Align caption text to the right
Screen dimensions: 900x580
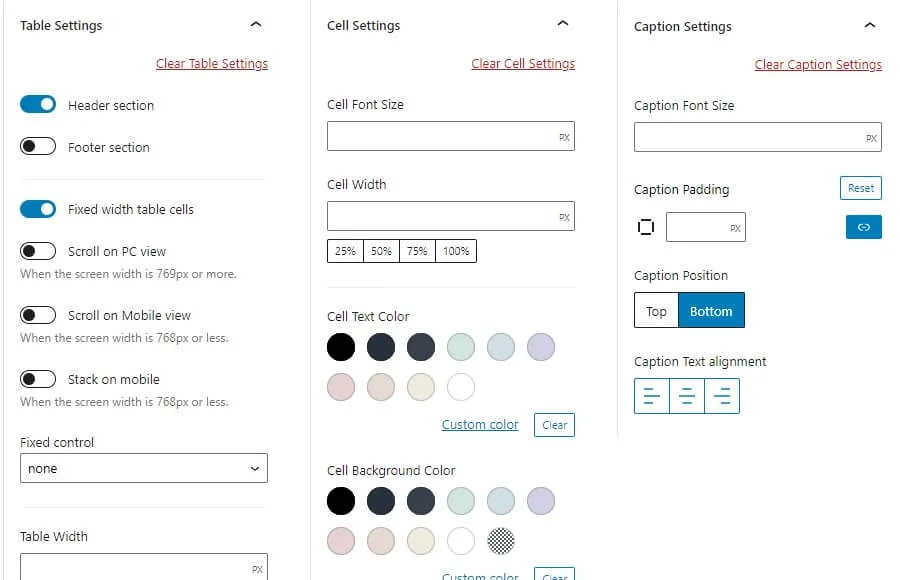722,396
